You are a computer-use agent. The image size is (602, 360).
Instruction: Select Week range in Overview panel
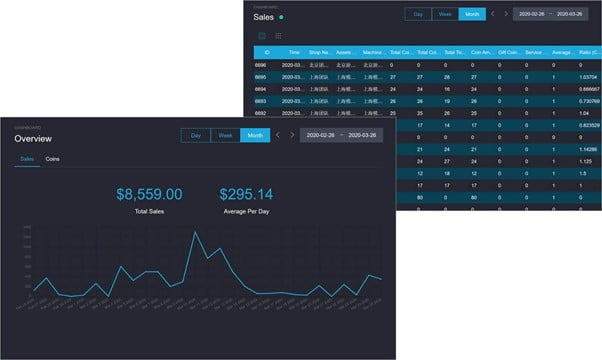tap(225, 135)
